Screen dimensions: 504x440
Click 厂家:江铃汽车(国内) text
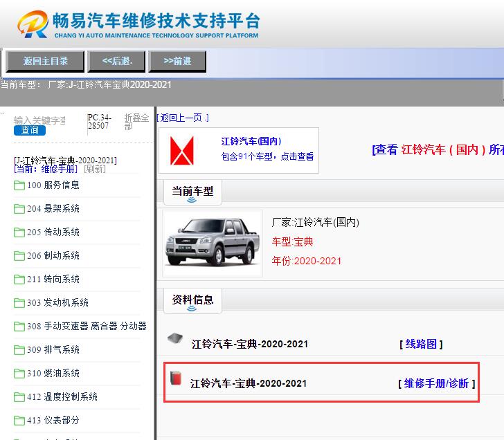(x=315, y=222)
